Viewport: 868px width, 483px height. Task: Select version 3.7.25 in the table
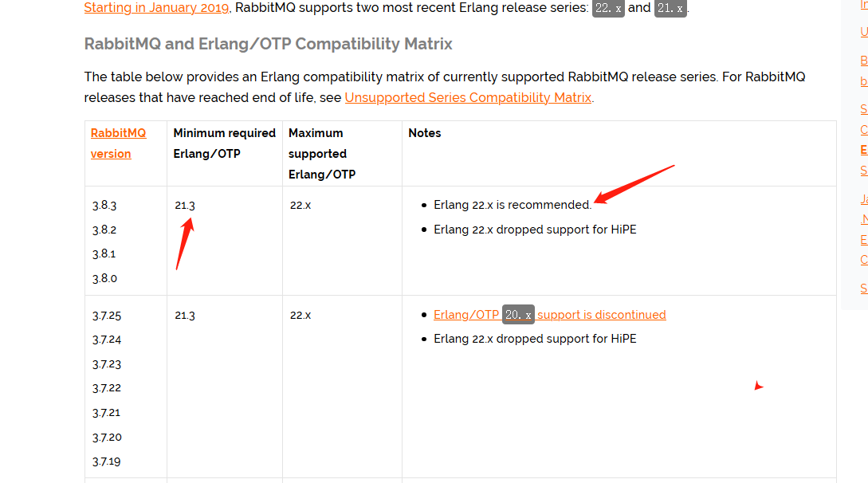pyautogui.click(x=106, y=316)
